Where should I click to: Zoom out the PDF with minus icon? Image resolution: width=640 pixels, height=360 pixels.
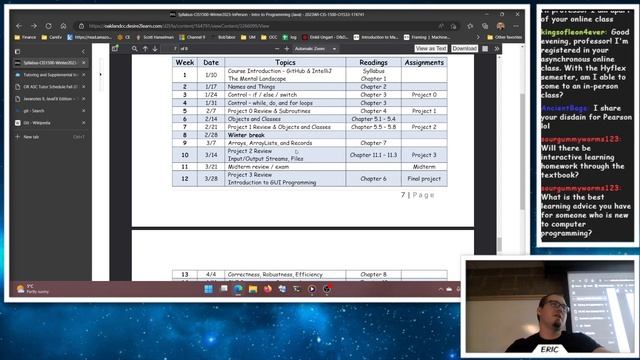277,49
